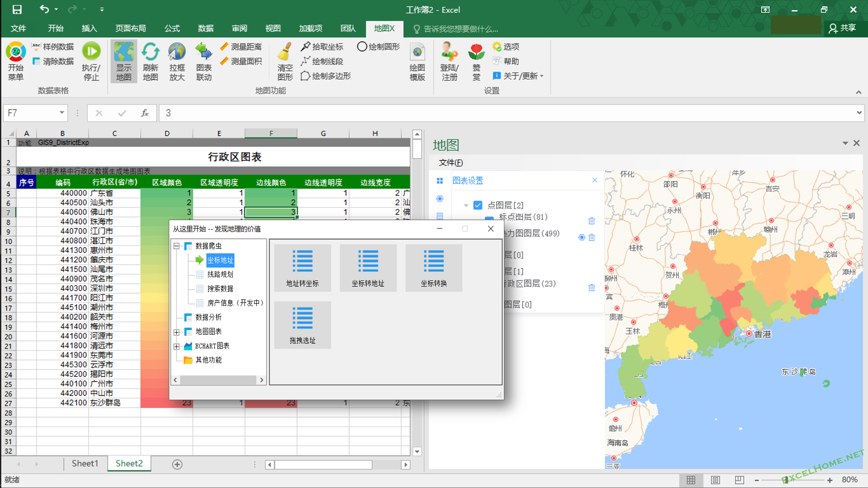Save the workbook with the save icon
The width and height of the screenshot is (868, 488).
[x=17, y=9]
